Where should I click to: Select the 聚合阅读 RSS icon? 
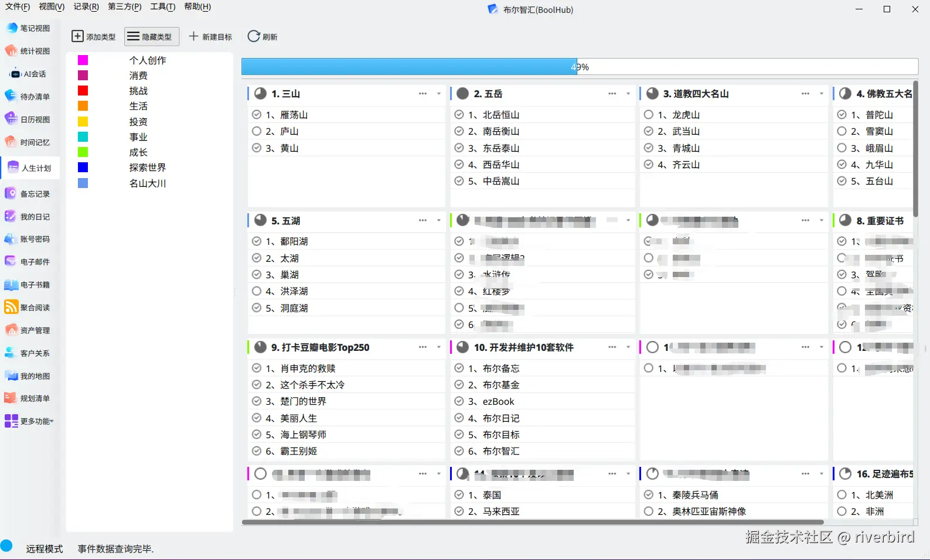coord(12,308)
